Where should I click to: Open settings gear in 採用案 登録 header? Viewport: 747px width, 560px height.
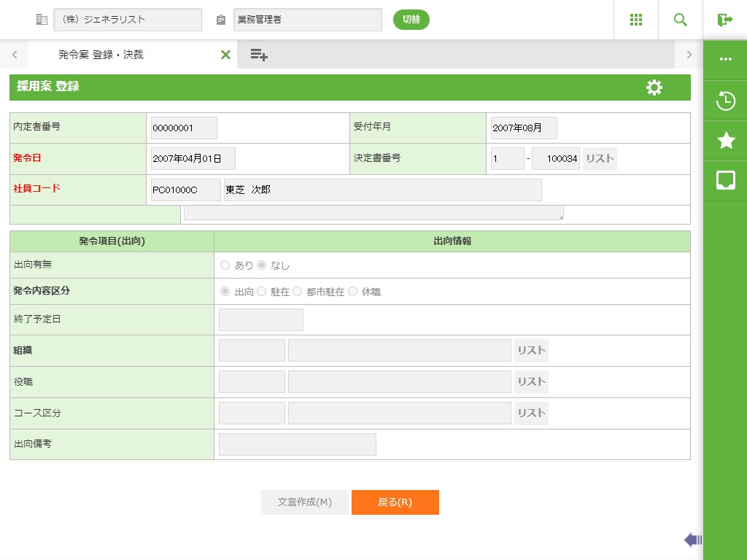click(654, 87)
